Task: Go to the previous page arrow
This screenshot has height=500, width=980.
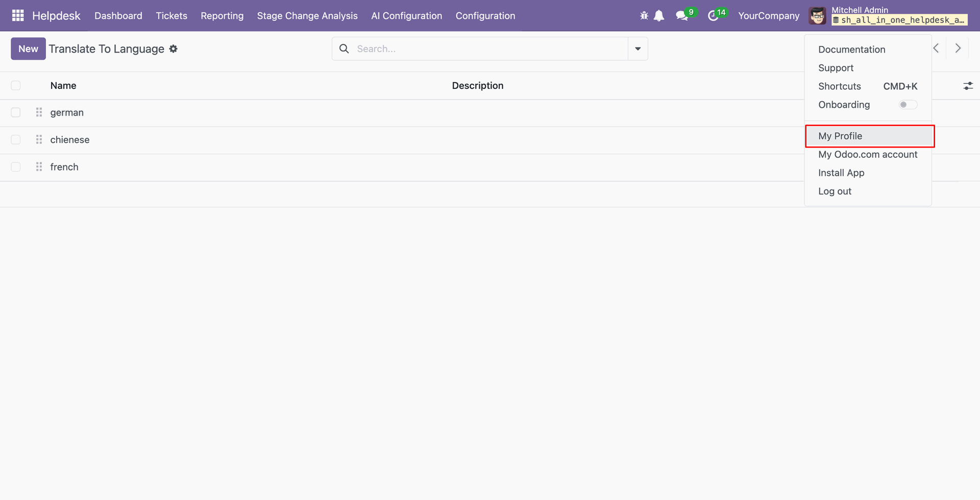Action: [936, 48]
